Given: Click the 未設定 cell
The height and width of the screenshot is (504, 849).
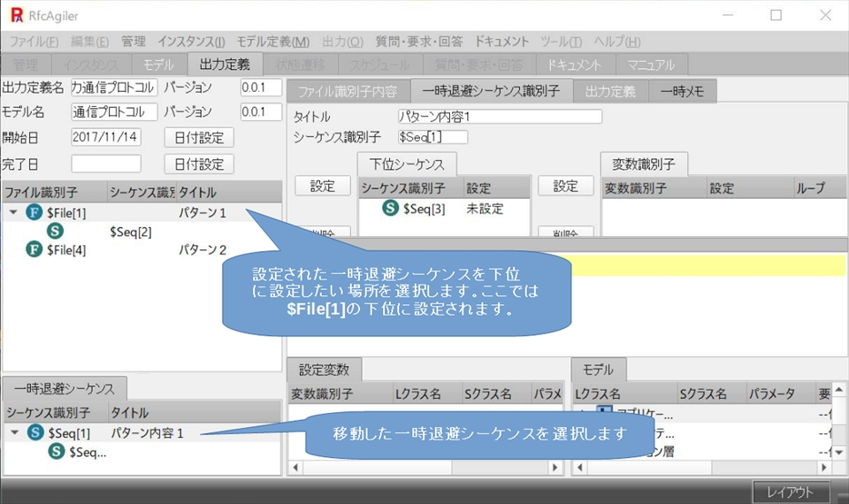Looking at the screenshot, I should (x=486, y=209).
